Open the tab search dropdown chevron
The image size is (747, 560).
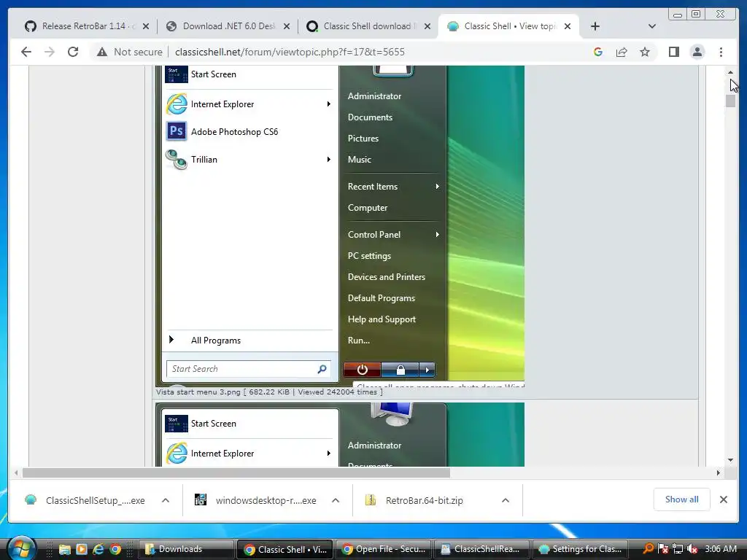652,26
